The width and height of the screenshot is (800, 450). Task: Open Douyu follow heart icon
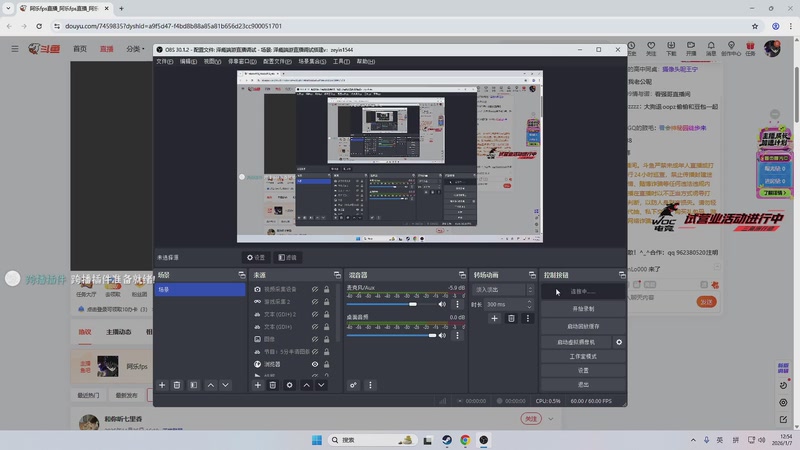(651, 48)
